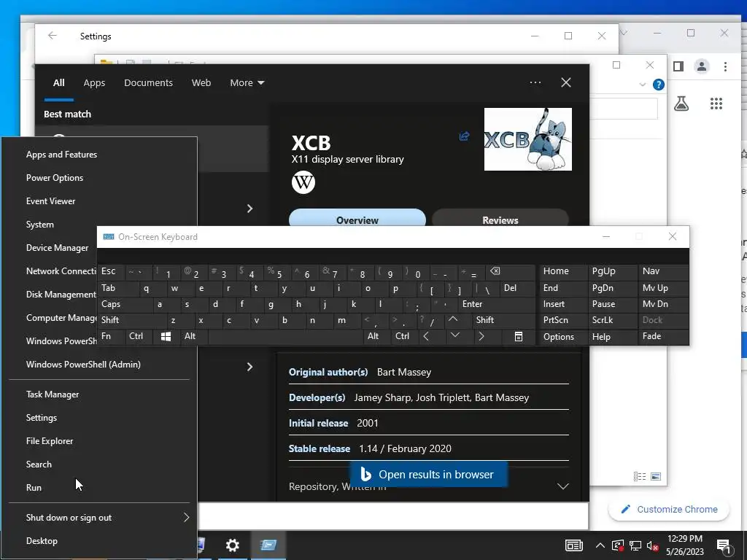Viewport: 747px width, 560px height.
Task: Click the left arrow key on On-Screen Keyboard
Action: pos(426,336)
